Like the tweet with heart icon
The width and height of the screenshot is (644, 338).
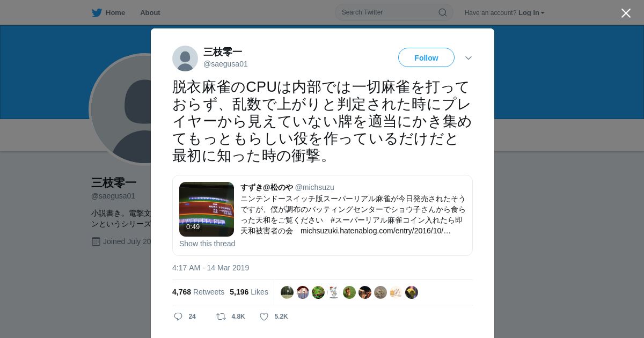point(264,317)
